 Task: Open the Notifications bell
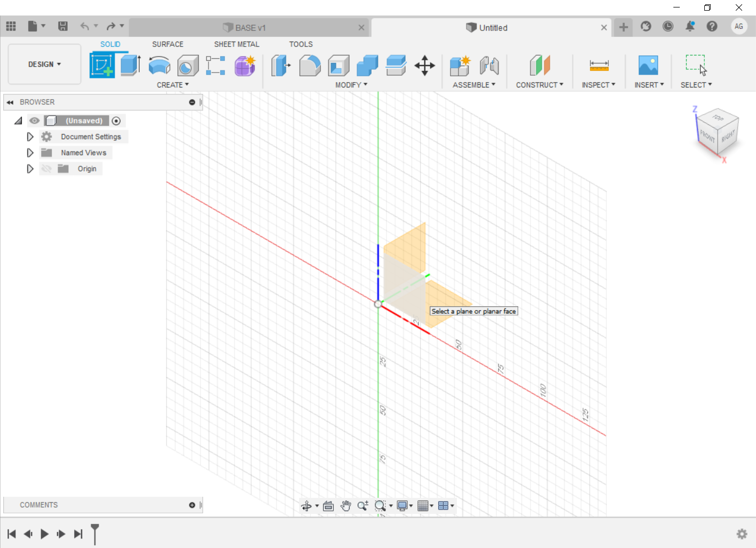tap(690, 26)
